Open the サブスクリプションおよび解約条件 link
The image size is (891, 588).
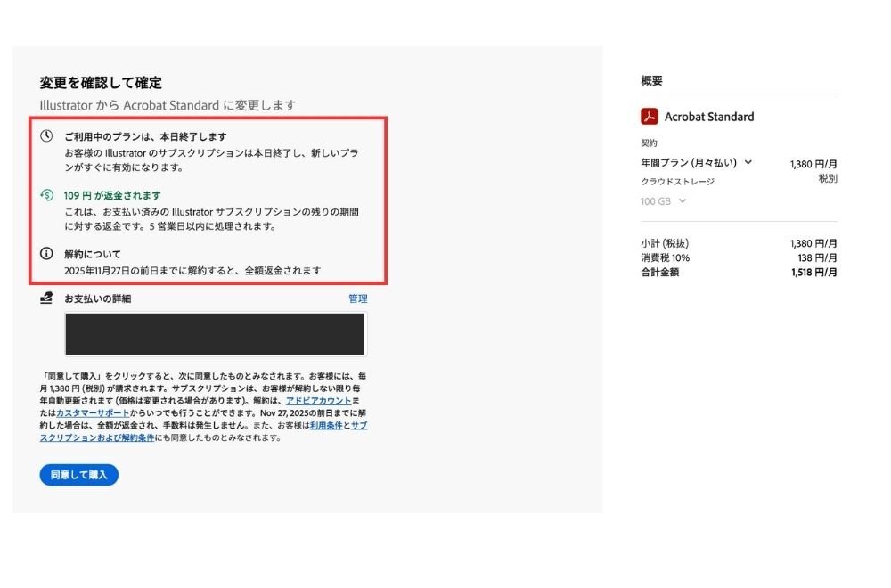tap(97, 437)
